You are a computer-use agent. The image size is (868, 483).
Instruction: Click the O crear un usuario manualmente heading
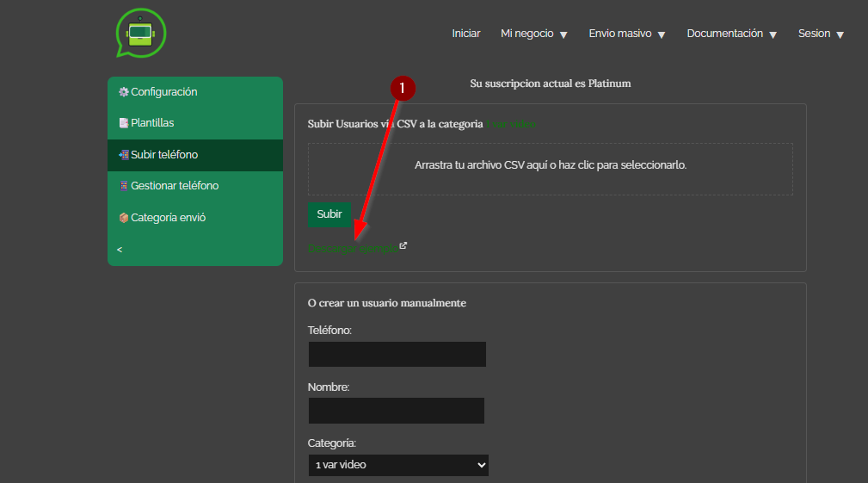click(387, 303)
